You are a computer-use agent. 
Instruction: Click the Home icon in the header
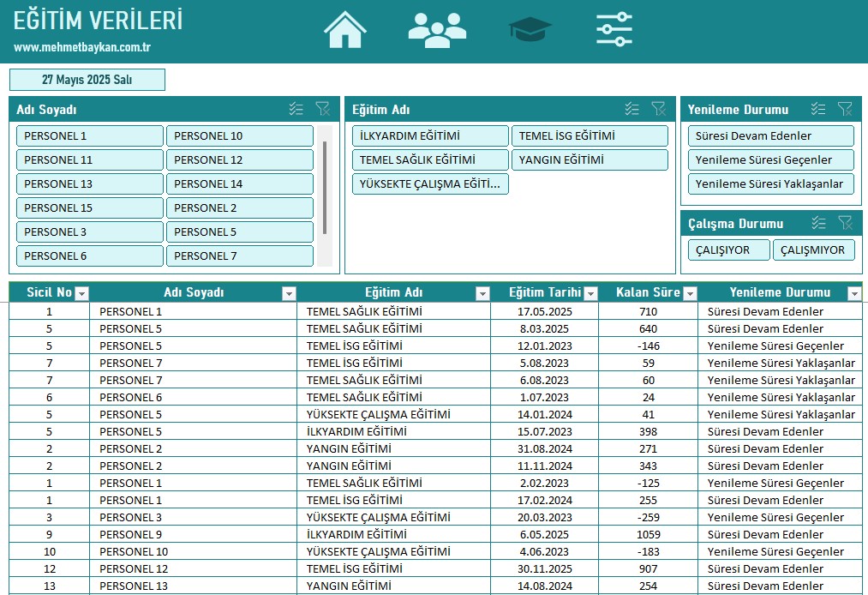(344, 28)
